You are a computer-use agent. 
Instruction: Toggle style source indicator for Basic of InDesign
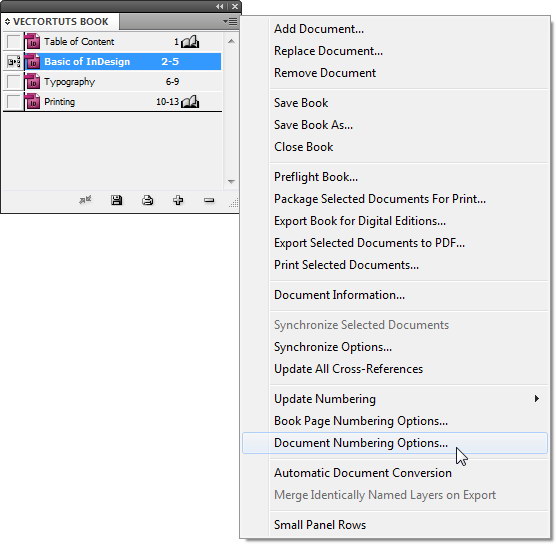(x=14, y=62)
